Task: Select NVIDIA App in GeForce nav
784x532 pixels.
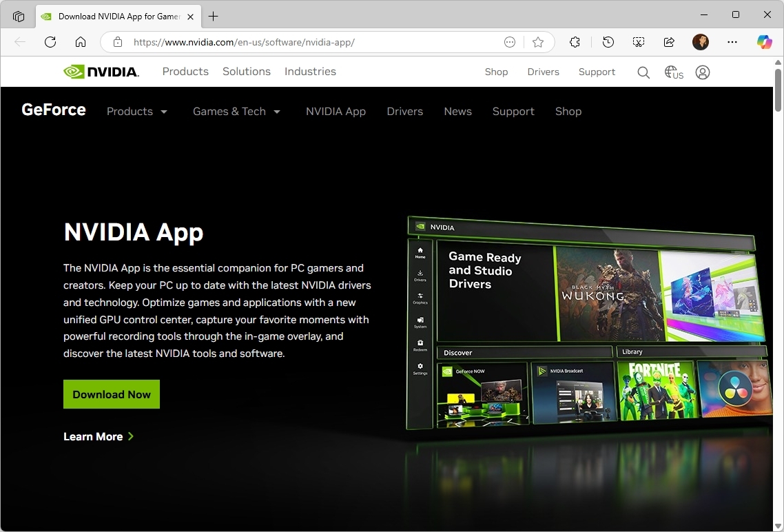Action: click(336, 112)
